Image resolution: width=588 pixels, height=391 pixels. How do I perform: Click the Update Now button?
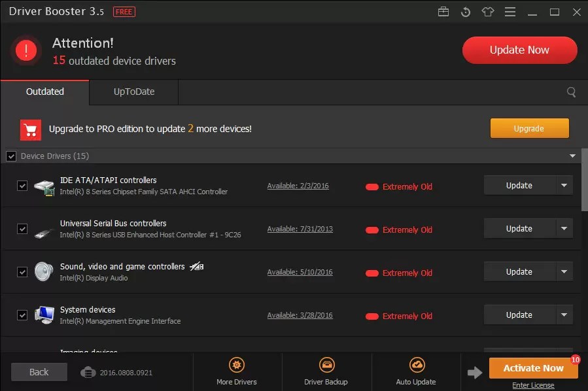[519, 50]
